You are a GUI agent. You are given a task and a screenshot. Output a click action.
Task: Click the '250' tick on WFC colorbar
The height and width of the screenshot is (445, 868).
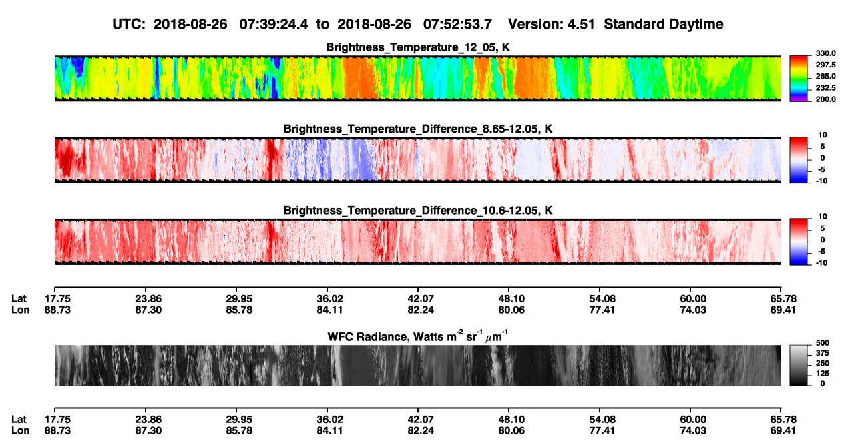(821, 364)
